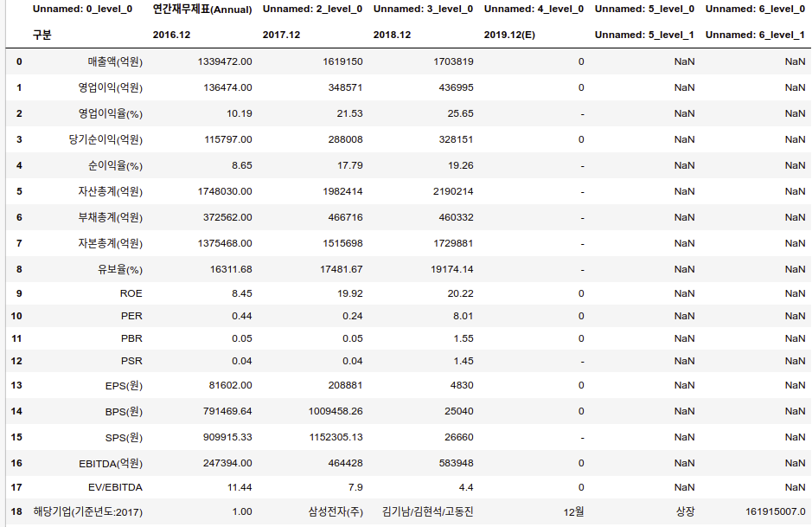
Task: Select Unnamed: 5_level_0 header
Action: [644, 9]
